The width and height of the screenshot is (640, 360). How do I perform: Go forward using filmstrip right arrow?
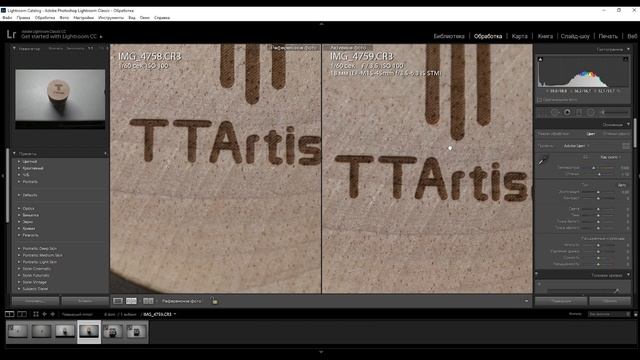(x=53, y=314)
